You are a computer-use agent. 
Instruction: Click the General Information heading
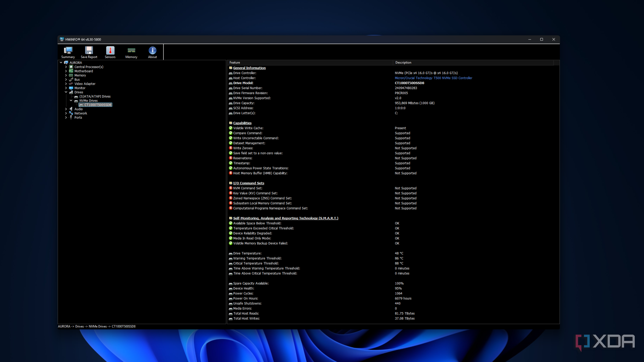(x=249, y=68)
